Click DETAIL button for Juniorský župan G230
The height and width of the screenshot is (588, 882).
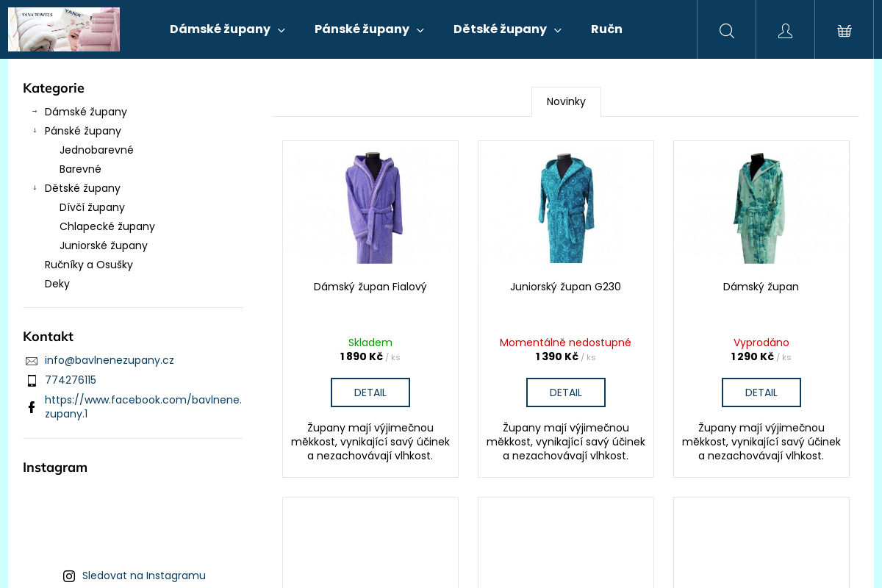(x=566, y=392)
